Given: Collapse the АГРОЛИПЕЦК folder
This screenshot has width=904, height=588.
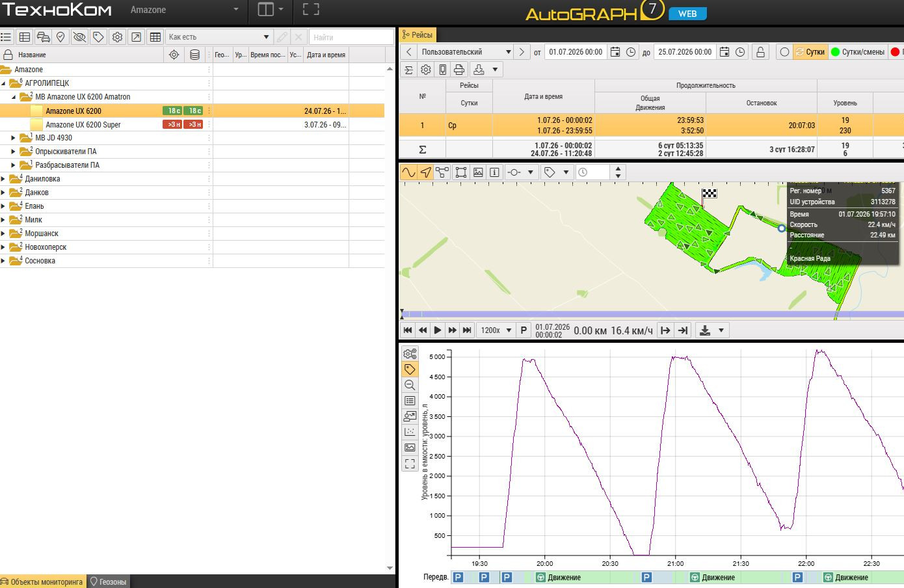Looking at the screenshot, I should (3, 83).
